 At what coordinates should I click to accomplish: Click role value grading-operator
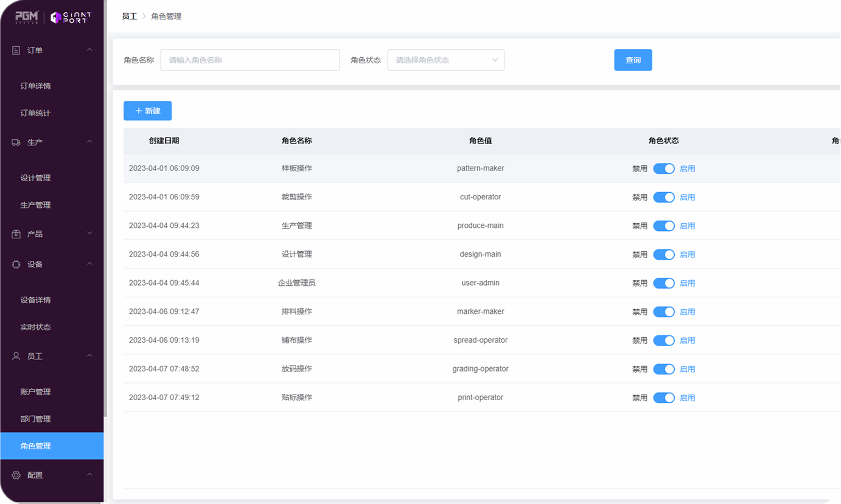point(480,369)
